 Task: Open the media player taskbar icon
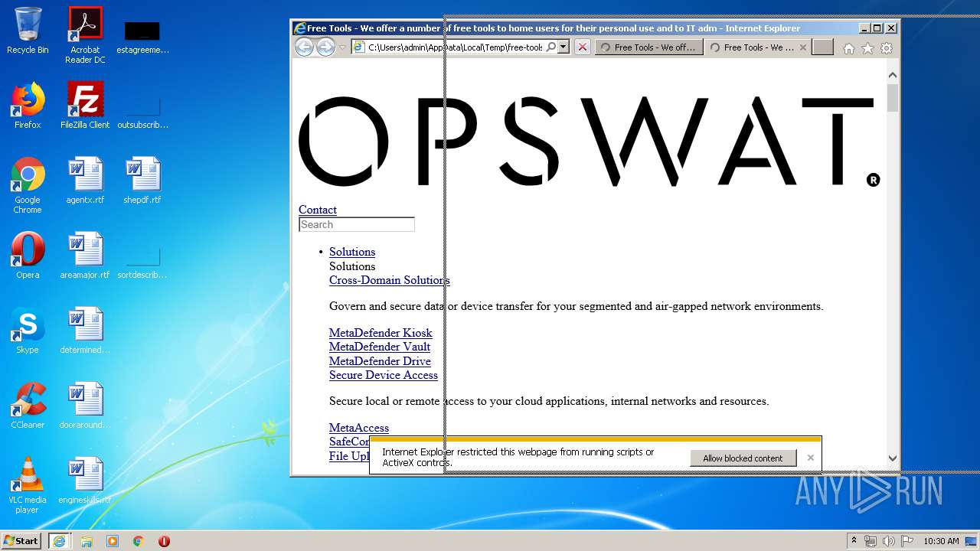pyautogui.click(x=113, y=541)
